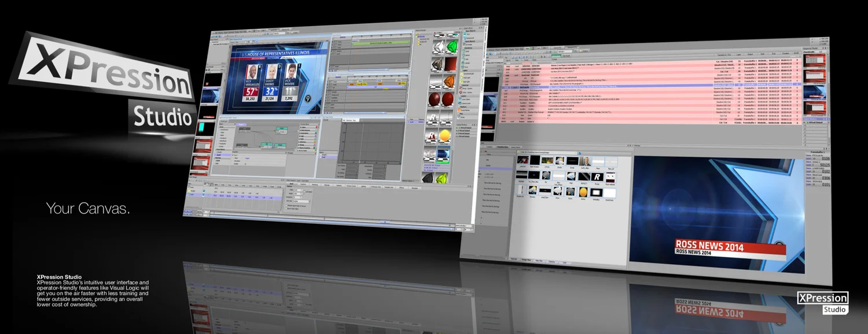Open the Video Files tab
The width and height of the screenshot is (868, 334).
tap(539, 261)
